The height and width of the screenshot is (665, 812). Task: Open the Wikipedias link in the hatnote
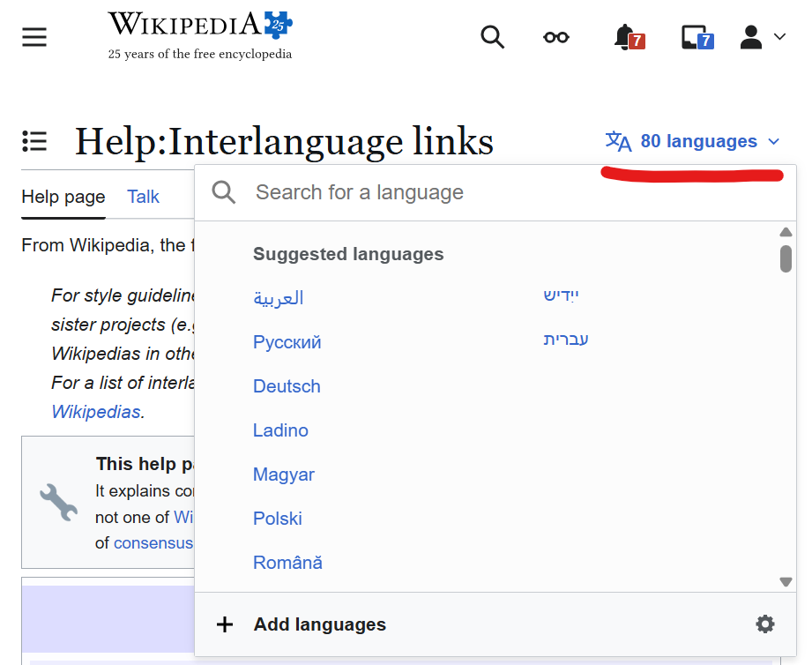96,412
